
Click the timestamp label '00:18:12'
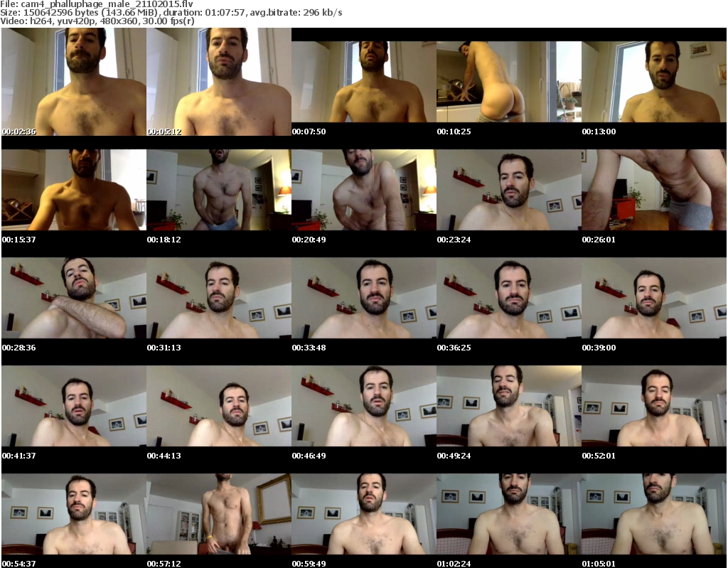coord(164,240)
